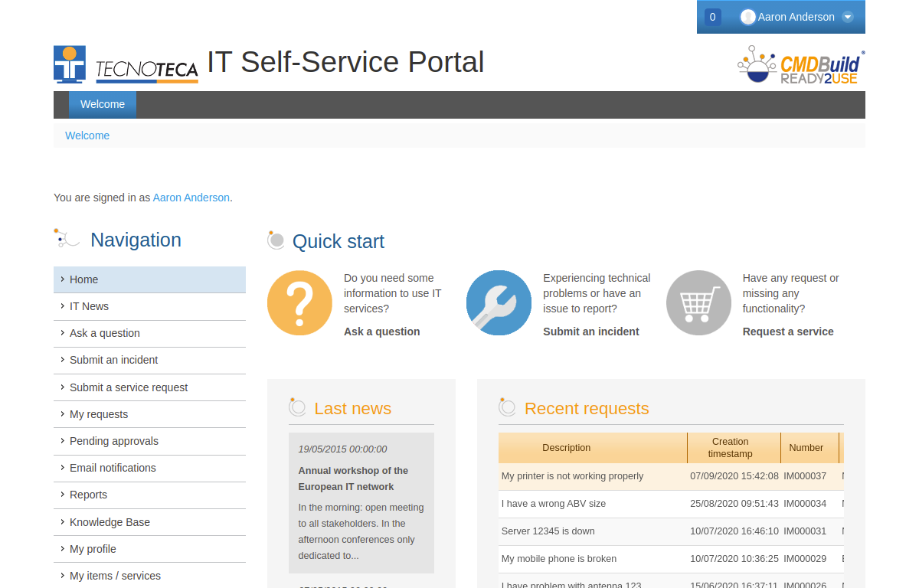Click the user avatar icon

[747, 17]
